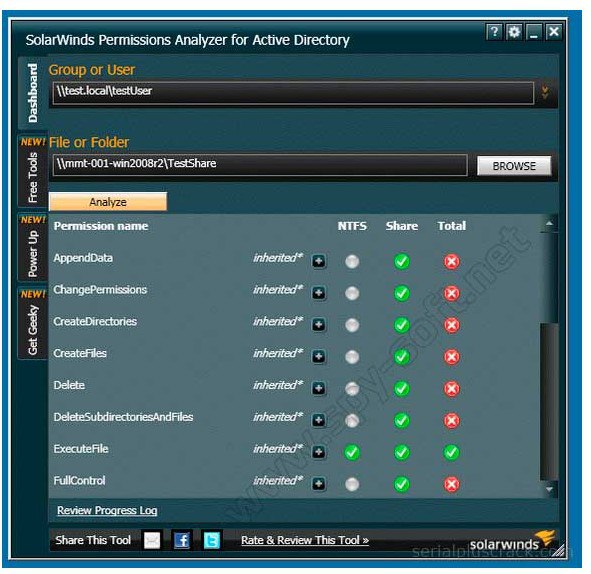This screenshot has width=591, height=574.
Task: Open the help question mark icon
Action: click(495, 32)
